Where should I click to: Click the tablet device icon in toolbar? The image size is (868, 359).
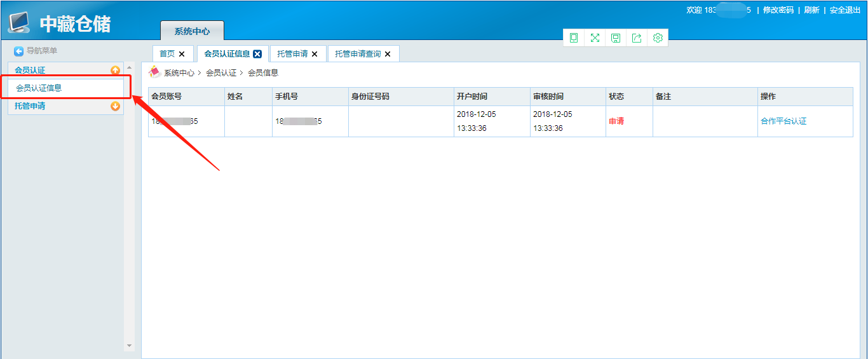[574, 38]
